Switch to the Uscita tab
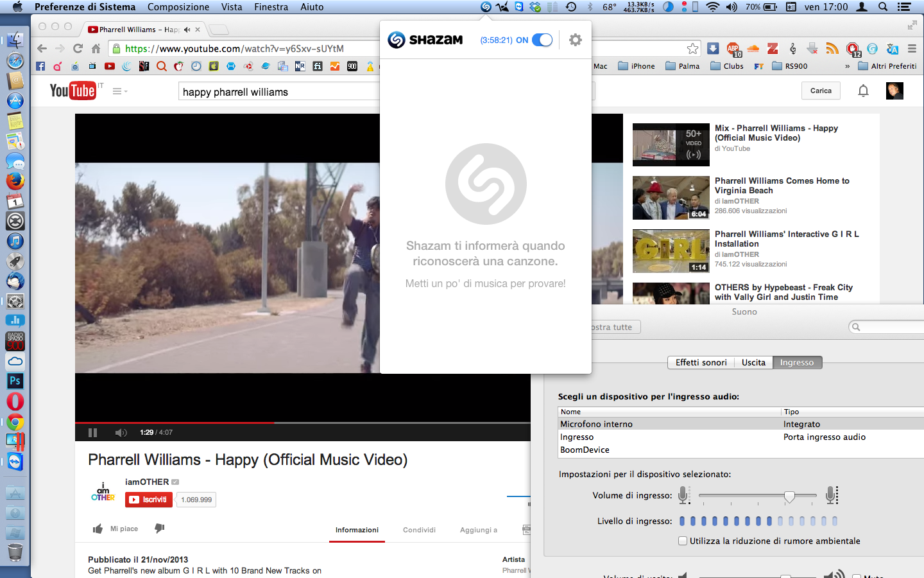Viewport: 924px width, 578px height. pos(753,362)
